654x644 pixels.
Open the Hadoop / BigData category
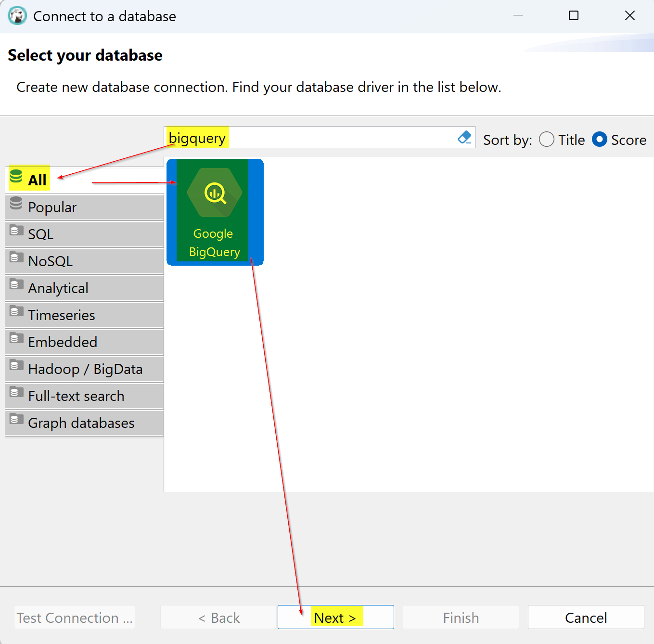tap(84, 369)
